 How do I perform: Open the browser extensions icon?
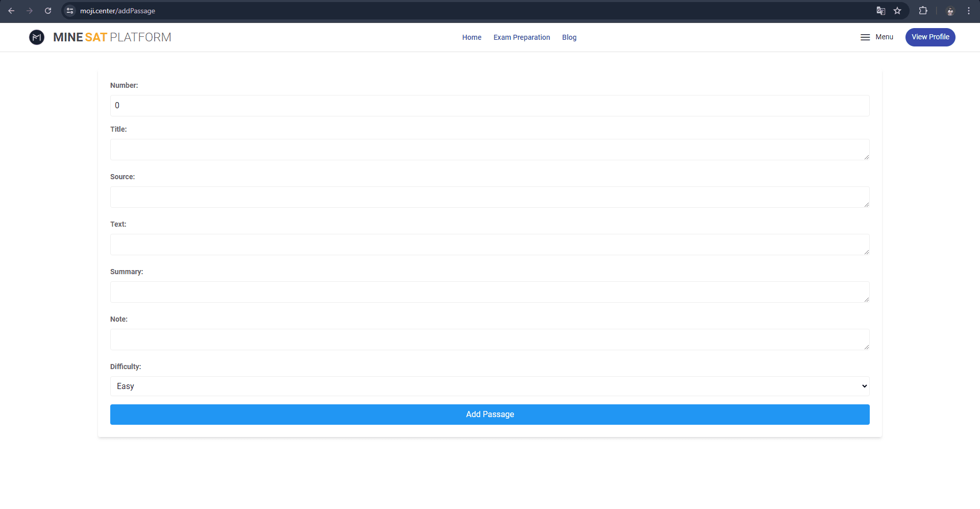[923, 10]
